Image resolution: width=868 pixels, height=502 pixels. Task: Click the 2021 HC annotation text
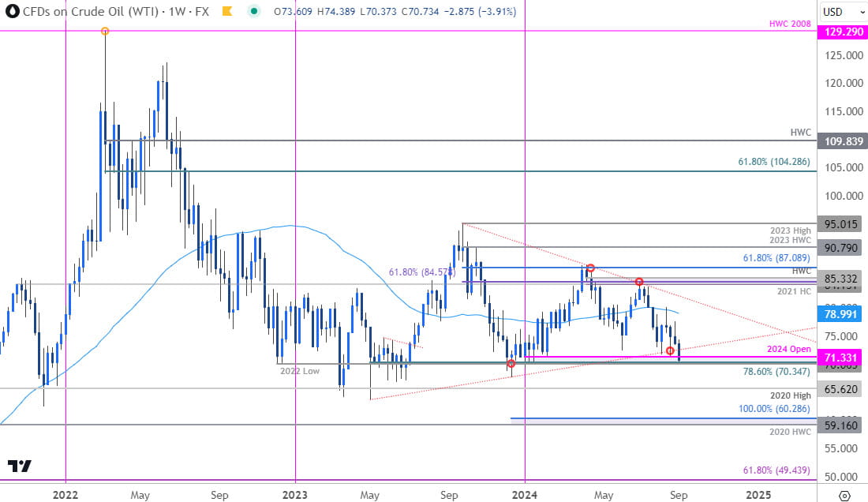click(794, 291)
